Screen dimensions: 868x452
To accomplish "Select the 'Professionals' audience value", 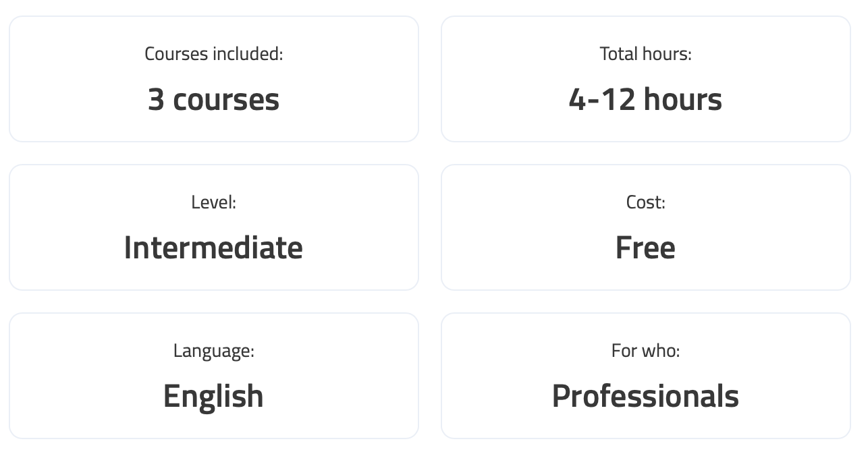I will coord(645,395).
